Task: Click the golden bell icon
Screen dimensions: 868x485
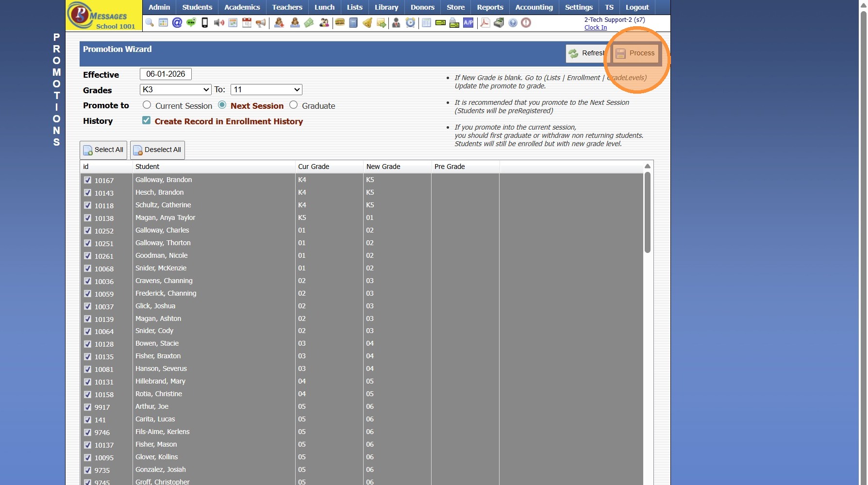Action: pyautogui.click(x=367, y=23)
